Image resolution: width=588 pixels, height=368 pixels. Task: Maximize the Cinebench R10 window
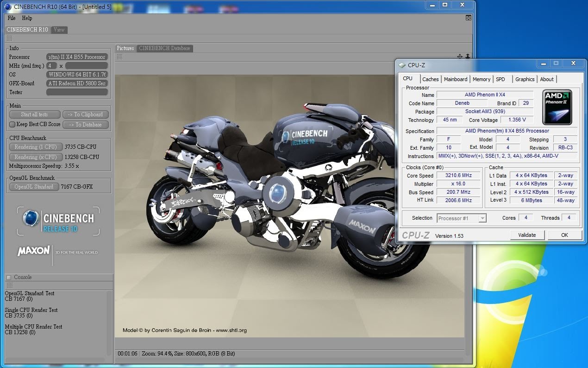click(x=445, y=5)
